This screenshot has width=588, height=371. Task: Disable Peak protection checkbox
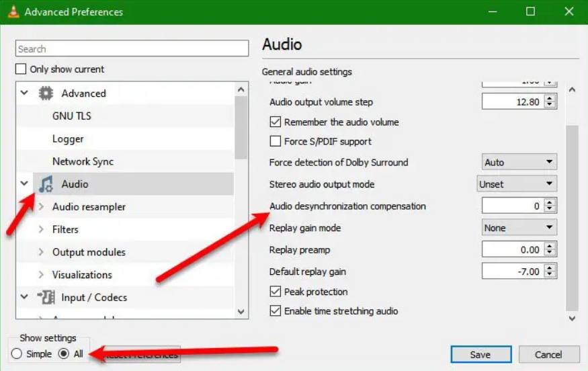pyautogui.click(x=276, y=291)
